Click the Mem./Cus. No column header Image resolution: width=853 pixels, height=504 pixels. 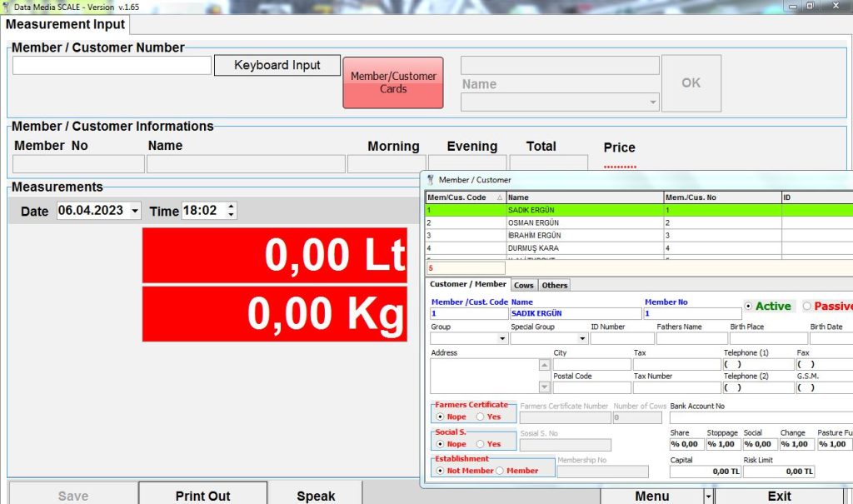[722, 197]
